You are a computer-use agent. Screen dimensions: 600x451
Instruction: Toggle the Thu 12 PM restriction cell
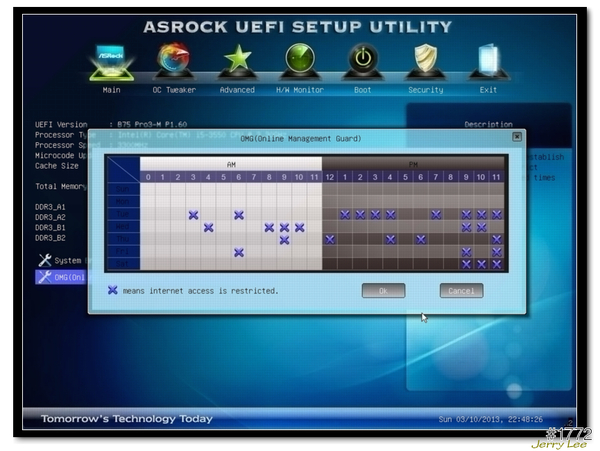(329, 240)
